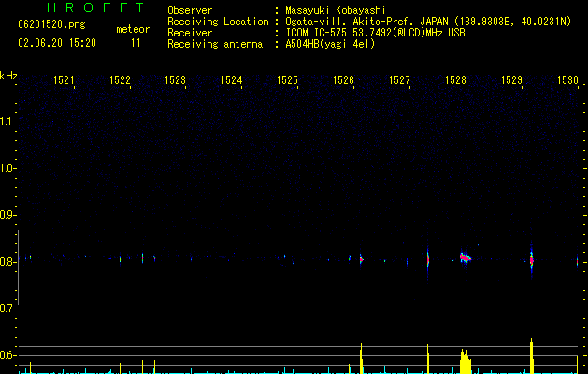Click the meteor label
Viewport: 588px width, 374px height.
pos(133,29)
